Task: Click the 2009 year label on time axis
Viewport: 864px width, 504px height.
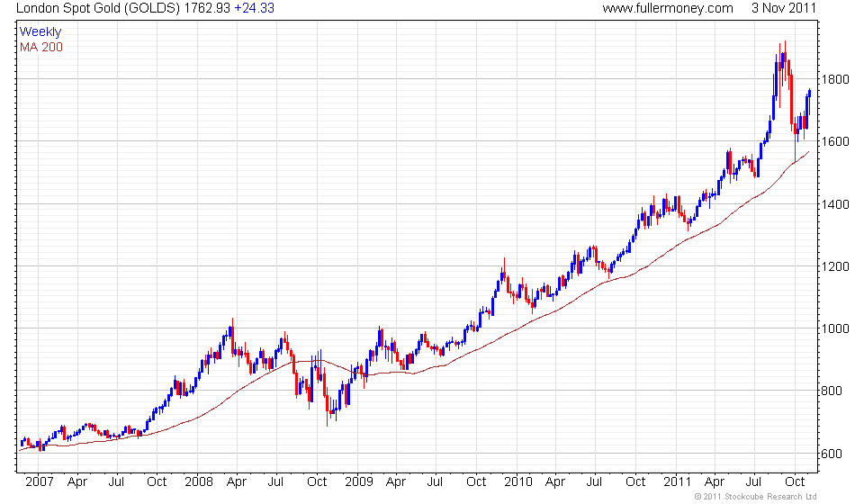Action: 359,482
